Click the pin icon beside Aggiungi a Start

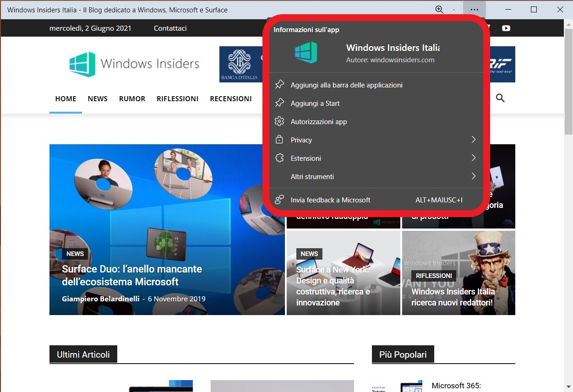[279, 103]
